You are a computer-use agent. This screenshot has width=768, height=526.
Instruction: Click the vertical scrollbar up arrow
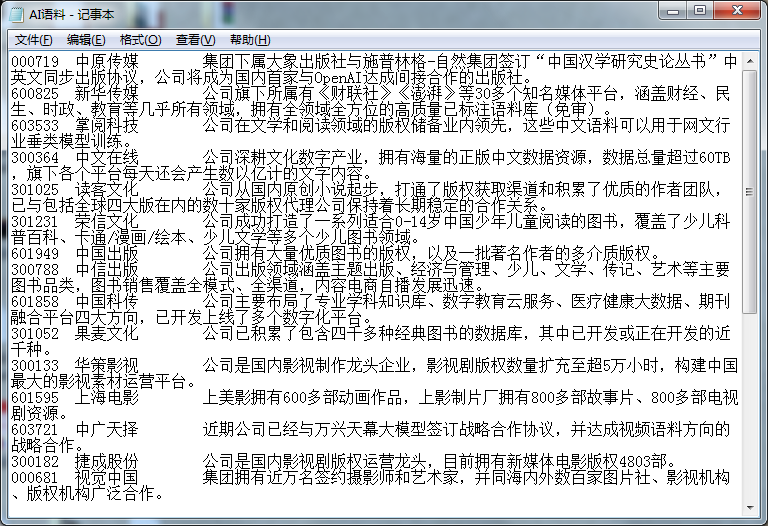click(749, 62)
